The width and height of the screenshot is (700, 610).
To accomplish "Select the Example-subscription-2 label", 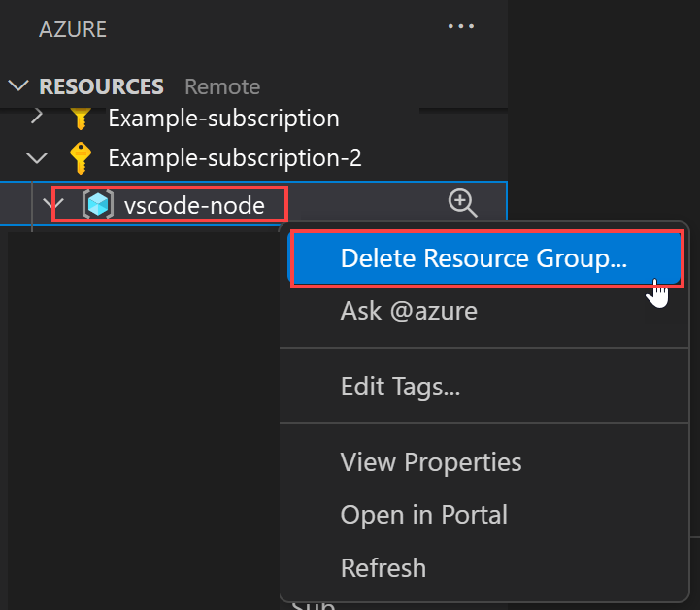I will pyautogui.click(x=235, y=157).
